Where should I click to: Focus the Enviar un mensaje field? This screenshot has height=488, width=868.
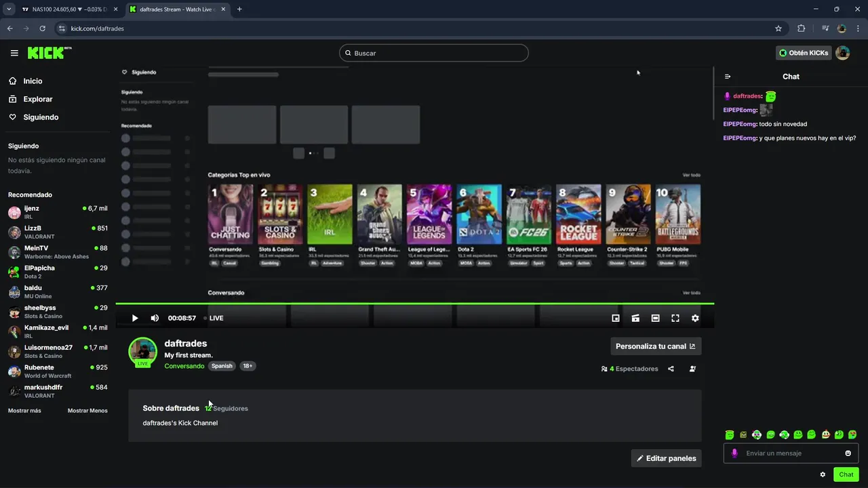(x=791, y=453)
